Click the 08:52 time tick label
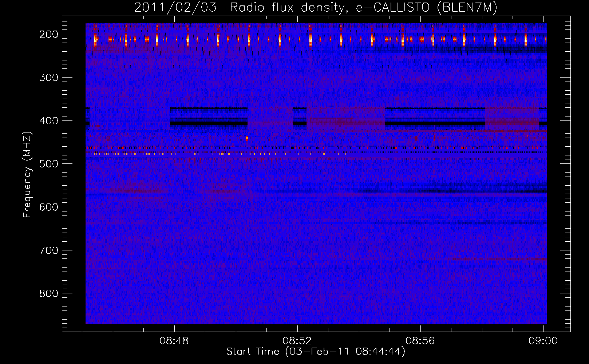This screenshot has height=364, width=589. pos(297,341)
